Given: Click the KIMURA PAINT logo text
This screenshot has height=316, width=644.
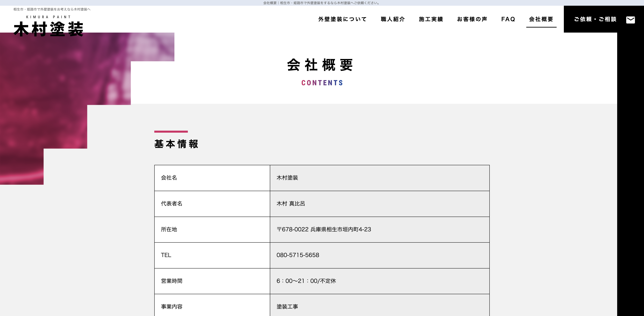Looking at the screenshot, I should click(x=48, y=17).
